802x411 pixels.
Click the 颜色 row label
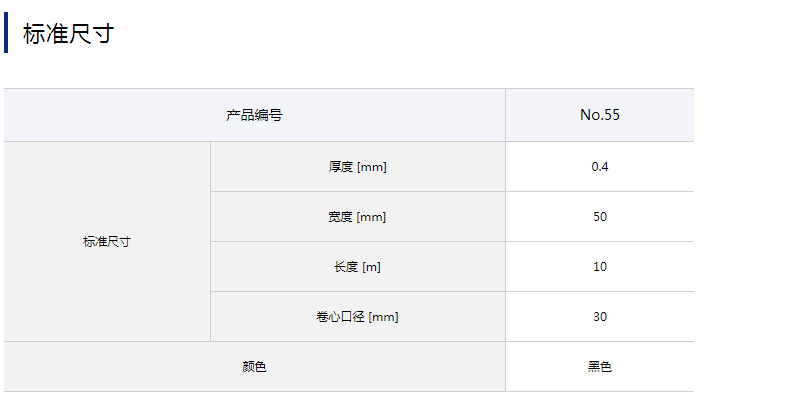[x=254, y=367]
